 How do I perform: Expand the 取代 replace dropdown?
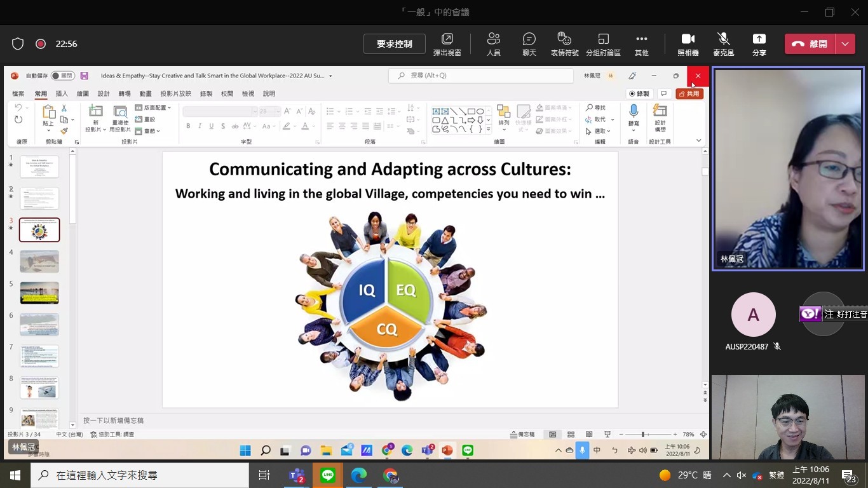point(613,119)
